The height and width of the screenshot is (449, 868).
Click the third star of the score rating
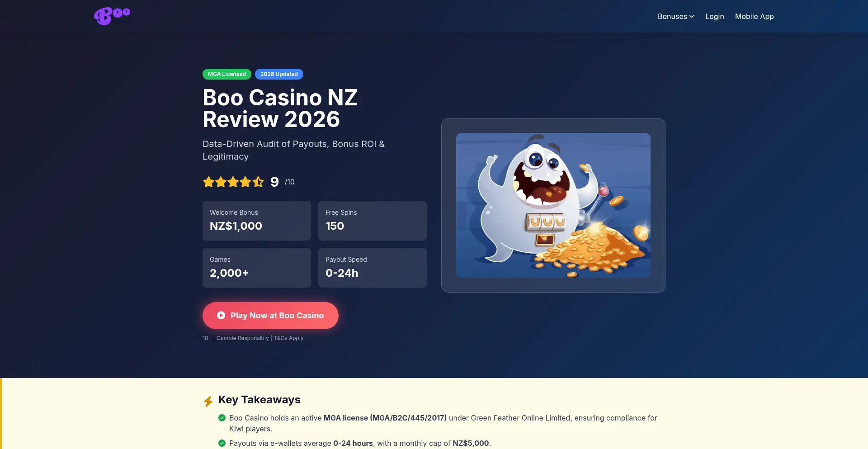coord(234,182)
